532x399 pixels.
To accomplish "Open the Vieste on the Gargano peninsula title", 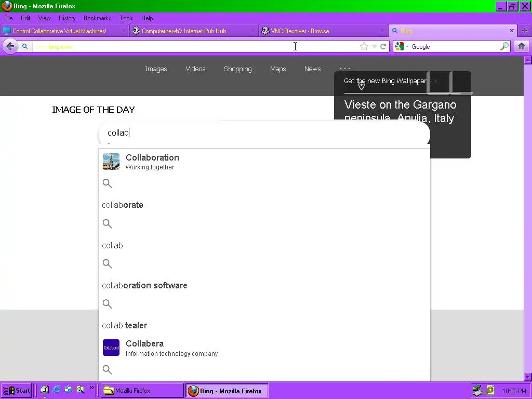I will click(400, 111).
